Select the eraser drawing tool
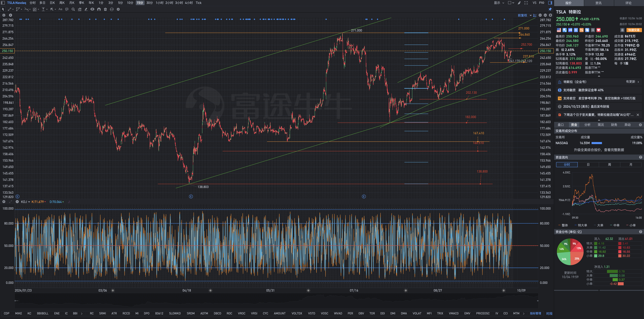 pos(86,9)
